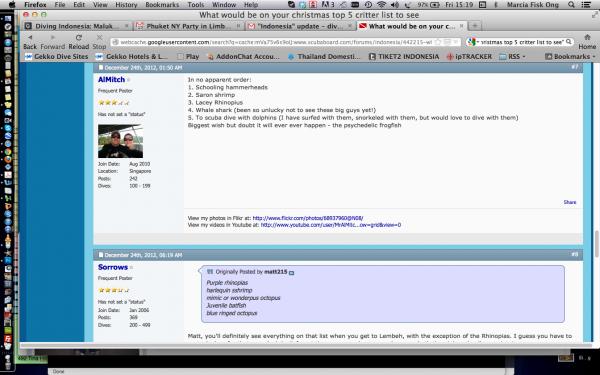Click the Reload page icon
This screenshot has height=375, width=600.
pos(78,38)
